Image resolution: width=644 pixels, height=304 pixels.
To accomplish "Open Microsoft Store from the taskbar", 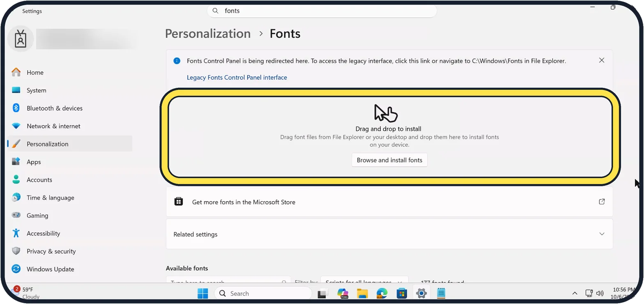I will pos(402,293).
